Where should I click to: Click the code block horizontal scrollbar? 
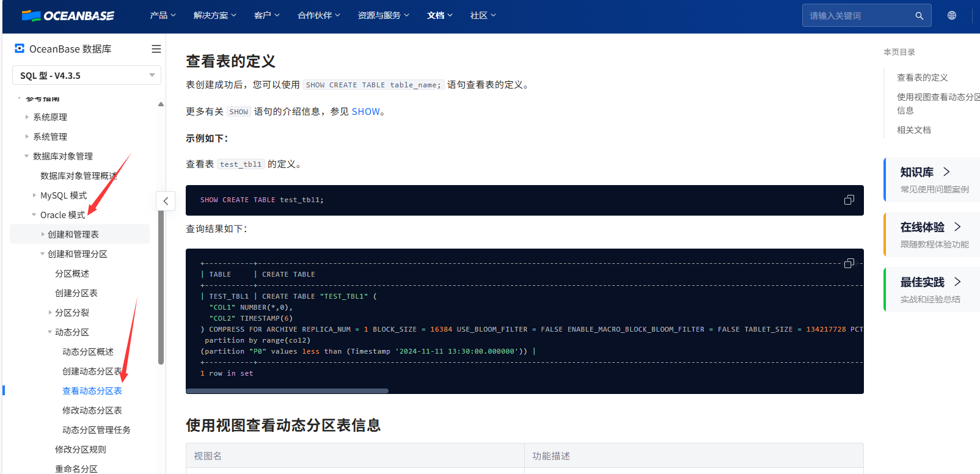pos(287,391)
